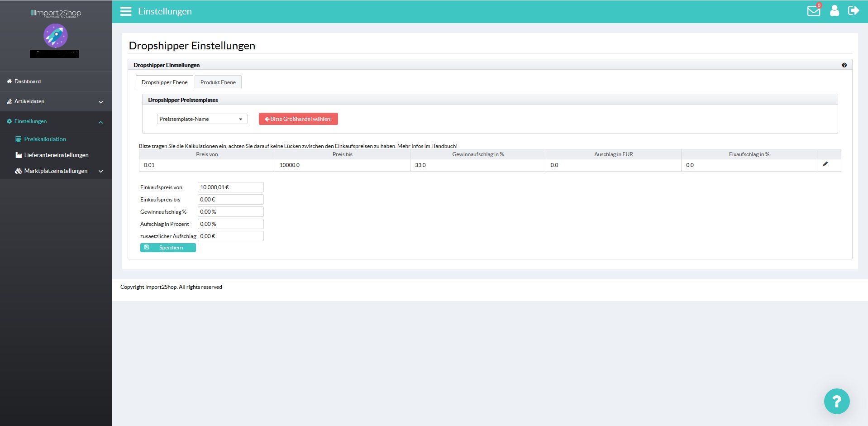Click the pencil edit icon in table row
This screenshot has height=426, width=868.
click(x=825, y=164)
